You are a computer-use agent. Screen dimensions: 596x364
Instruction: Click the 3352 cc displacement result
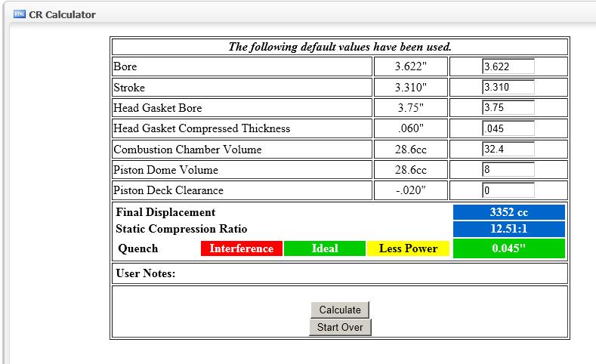click(508, 212)
